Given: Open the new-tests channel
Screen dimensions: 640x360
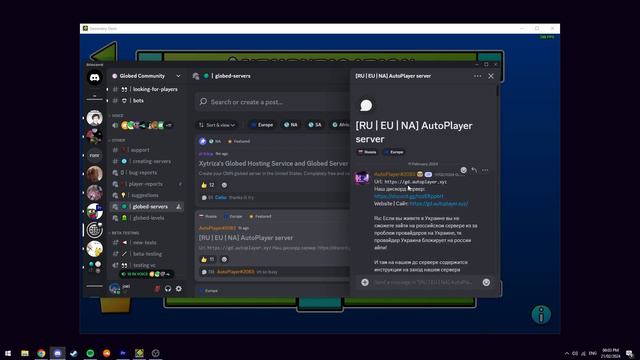Looking at the screenshot, I should tap(146, 242).
